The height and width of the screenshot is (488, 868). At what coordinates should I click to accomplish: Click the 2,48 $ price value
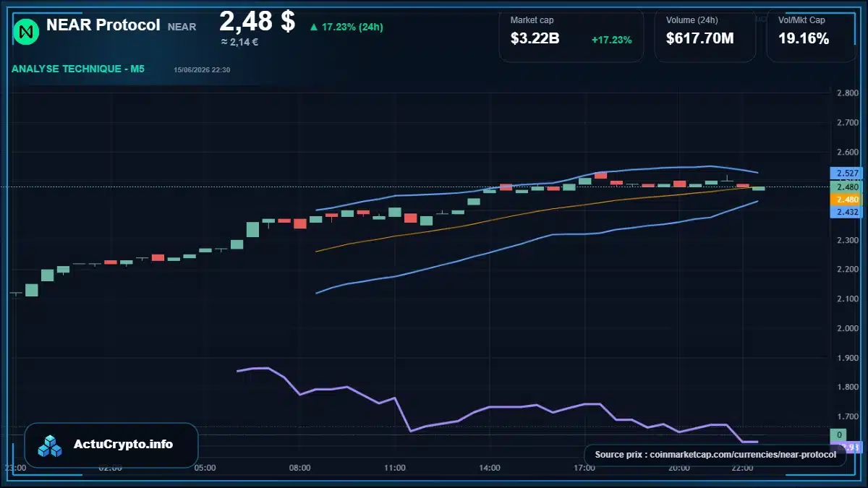click(x=257, y=20)
